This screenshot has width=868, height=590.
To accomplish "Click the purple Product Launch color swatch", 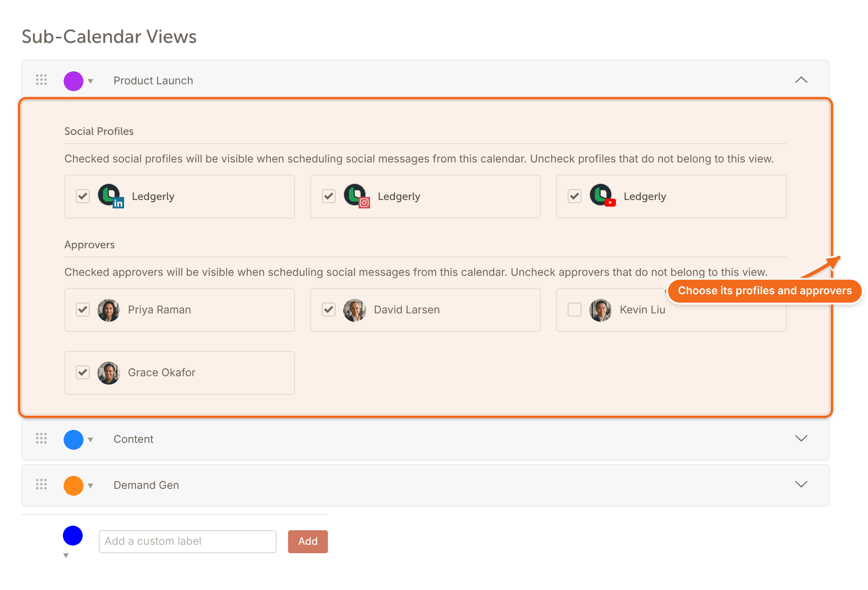I will click(x=74, y=81).
